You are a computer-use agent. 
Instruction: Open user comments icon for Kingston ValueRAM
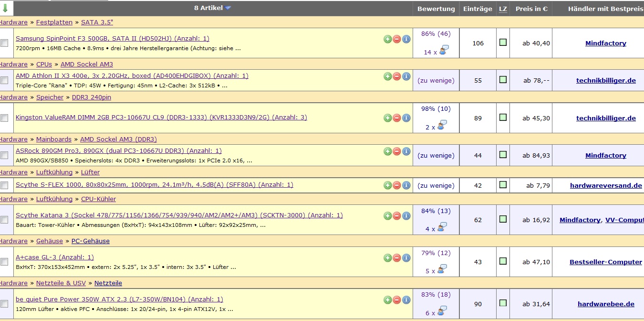[x=442, y=125]
